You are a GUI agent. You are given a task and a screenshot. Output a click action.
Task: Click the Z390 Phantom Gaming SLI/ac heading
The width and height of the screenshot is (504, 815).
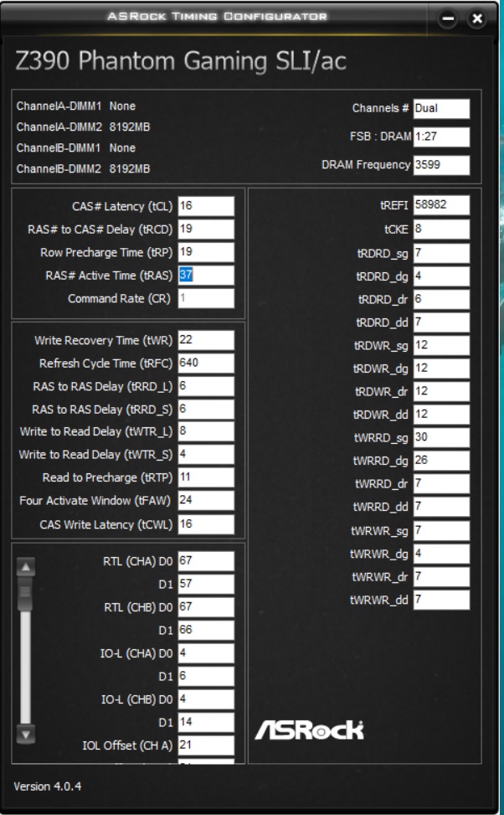181,61
